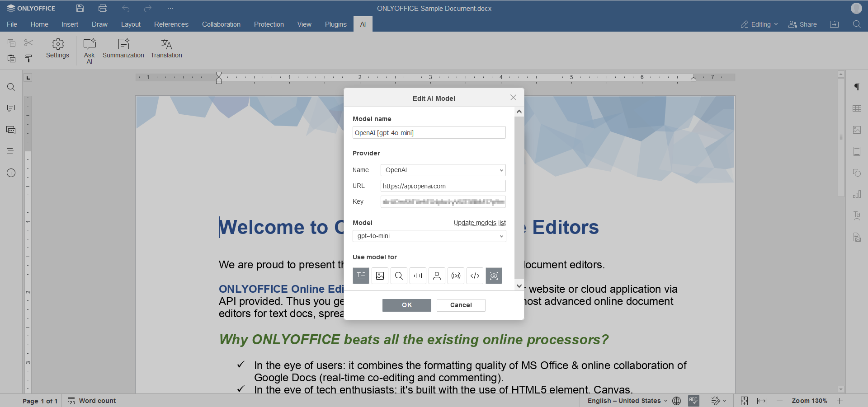Click the Paste icon in the toolbar
Screen dimensions: 868x407
(12, 58)
